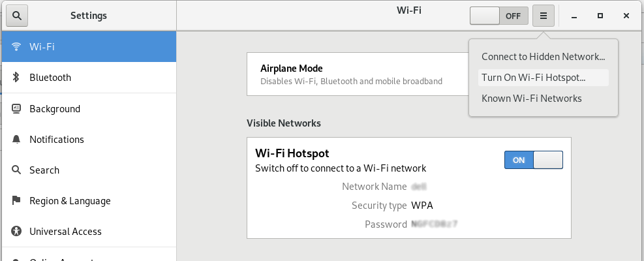Viewport: 644px width, 261px height.
Task: Click the Search magnifier icon in sidebar list
Action: [x=16, y=170]
